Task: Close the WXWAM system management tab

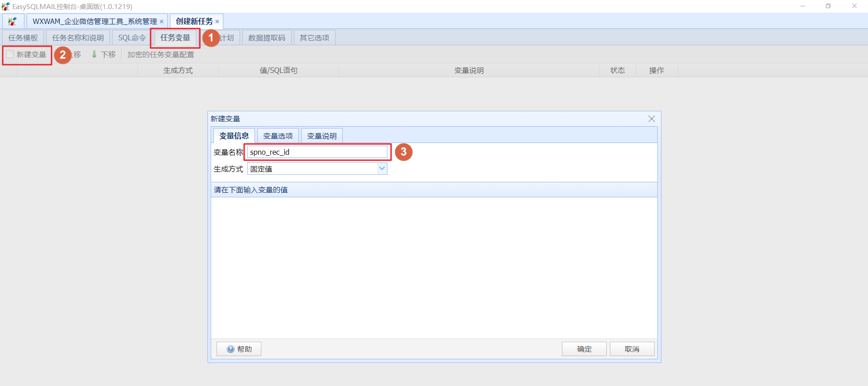Action: point(161,22)
